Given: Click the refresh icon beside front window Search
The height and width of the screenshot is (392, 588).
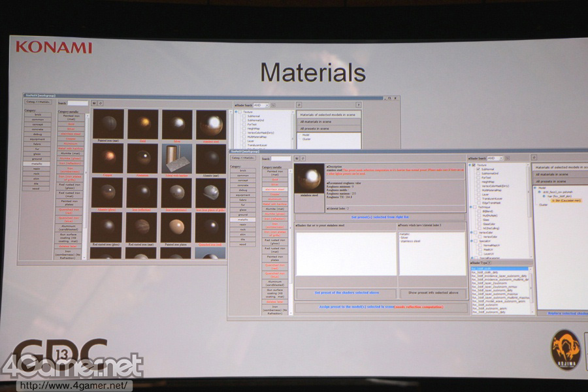Looking at the screenshot, I should click(x=303, y=158).
